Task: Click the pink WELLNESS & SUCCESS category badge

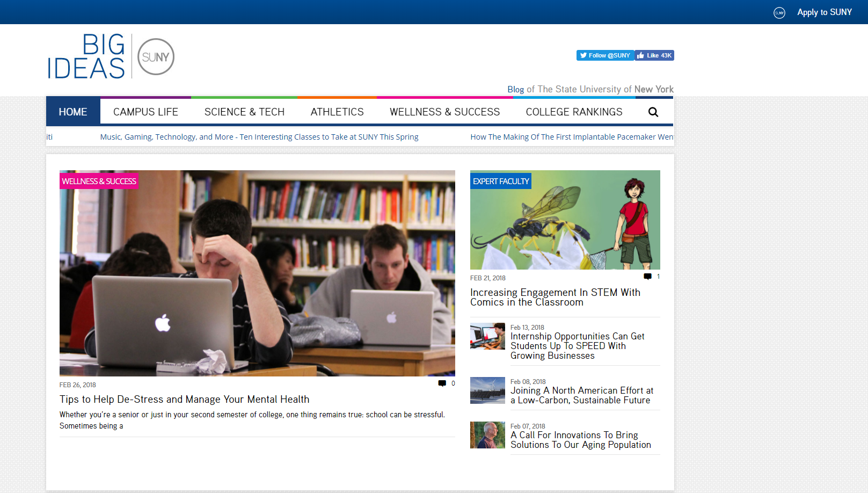Action: [99, 181]
